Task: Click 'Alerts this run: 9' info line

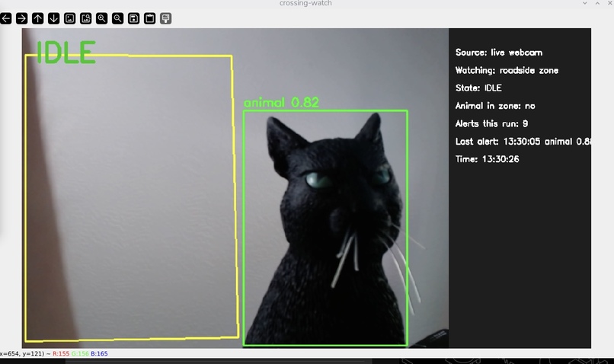Action: click(x=491, y=123)
